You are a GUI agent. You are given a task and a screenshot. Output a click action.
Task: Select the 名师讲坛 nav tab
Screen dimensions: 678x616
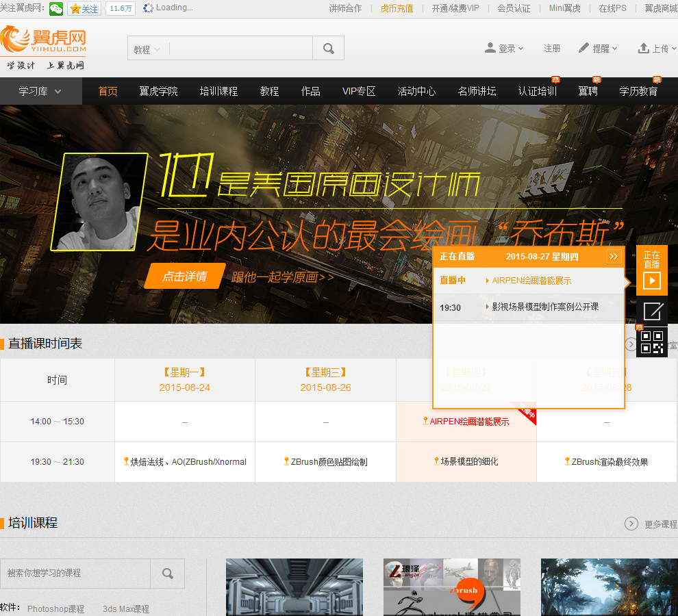point(477,91)
